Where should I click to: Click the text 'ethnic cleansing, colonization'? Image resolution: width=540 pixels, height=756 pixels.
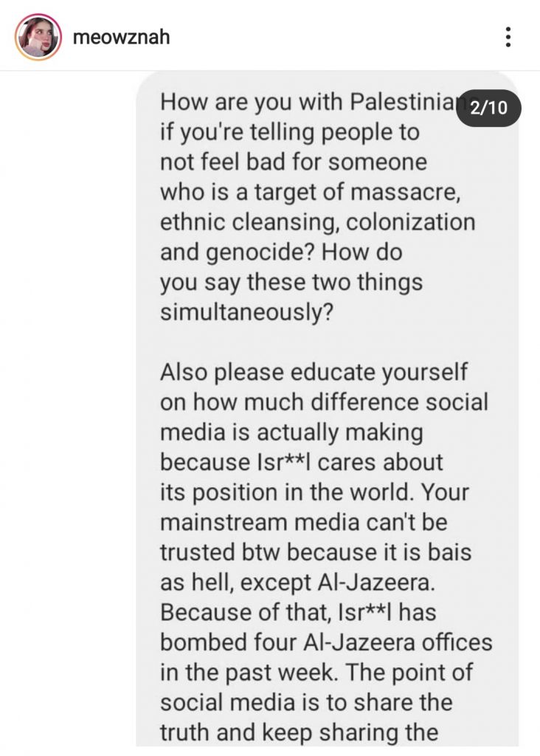(x=317, y=222)
